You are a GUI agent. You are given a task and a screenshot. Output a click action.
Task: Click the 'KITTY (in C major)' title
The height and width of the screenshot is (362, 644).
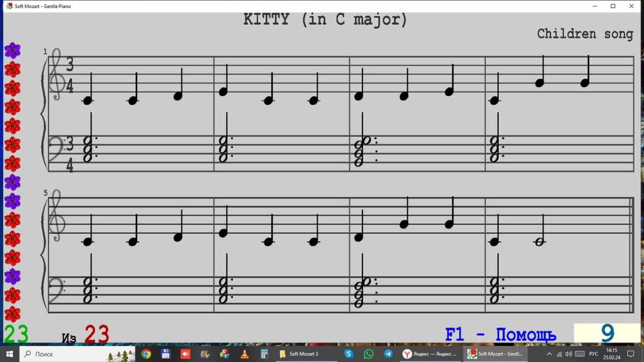[325, 19]
